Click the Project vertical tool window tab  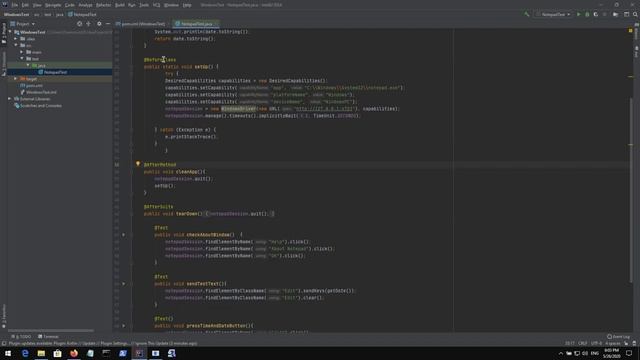tap(4, 33)
